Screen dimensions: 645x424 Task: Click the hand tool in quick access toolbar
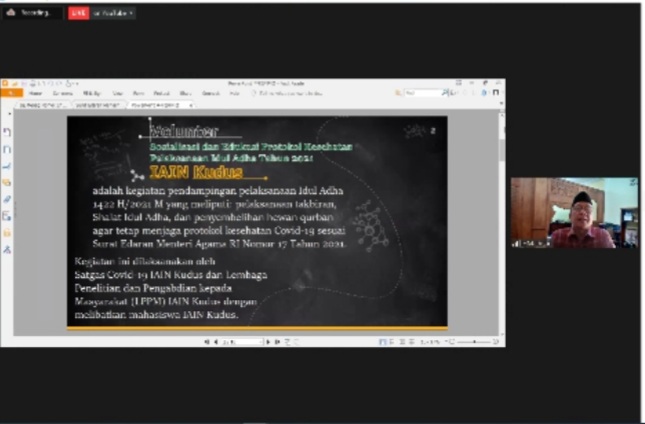68,83
